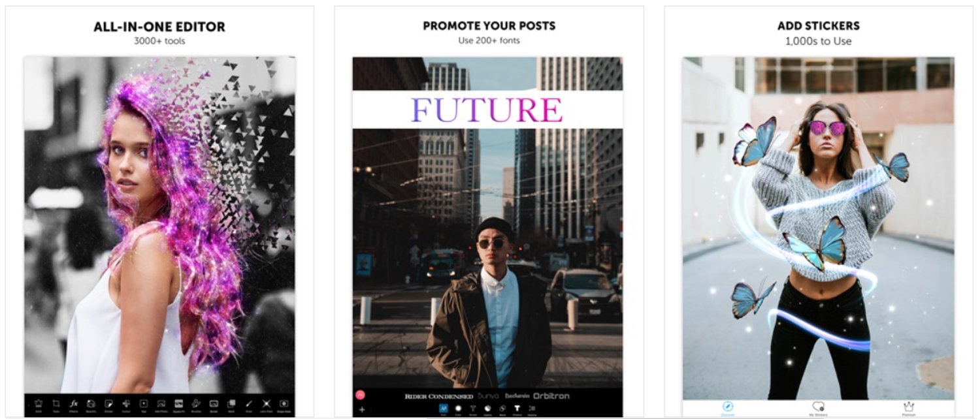Select the Effects (fx) tool
The image size is (980, 419).
(x=74, y=403)
